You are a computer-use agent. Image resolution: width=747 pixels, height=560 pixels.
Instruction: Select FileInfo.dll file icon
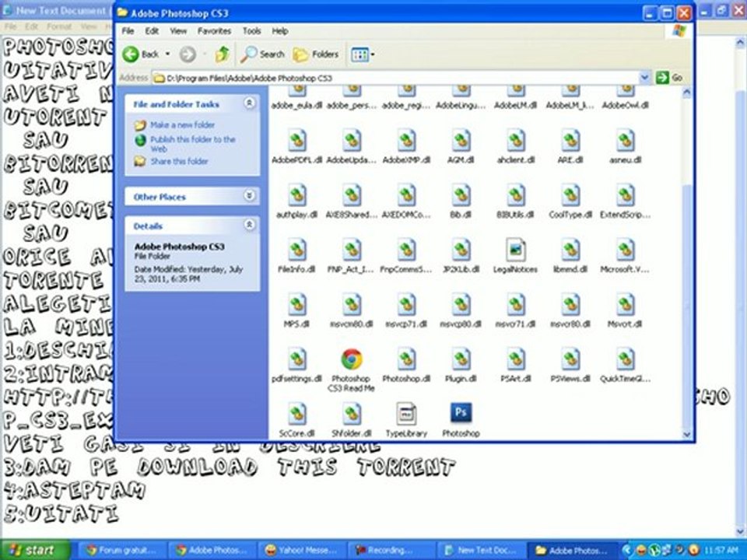point(296,250)
